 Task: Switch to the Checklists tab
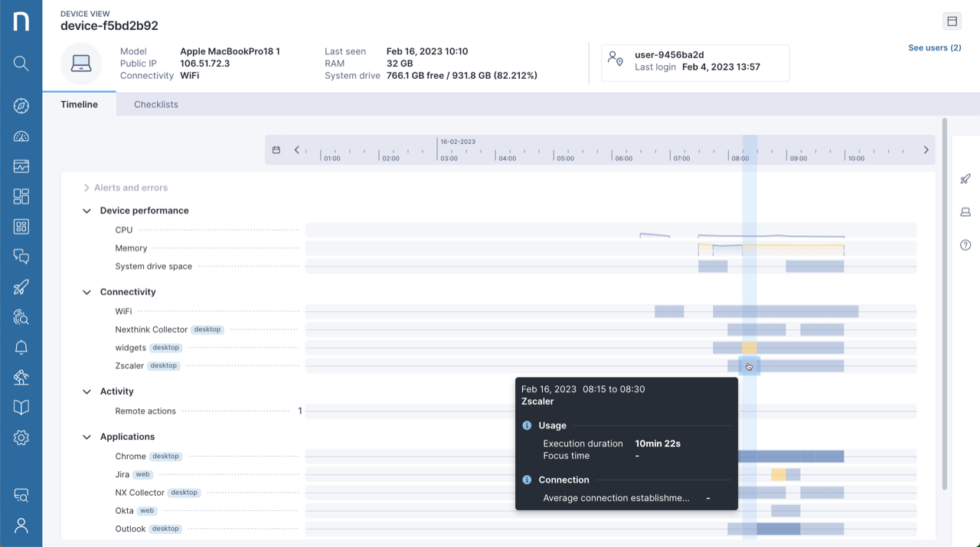point(155,103)
